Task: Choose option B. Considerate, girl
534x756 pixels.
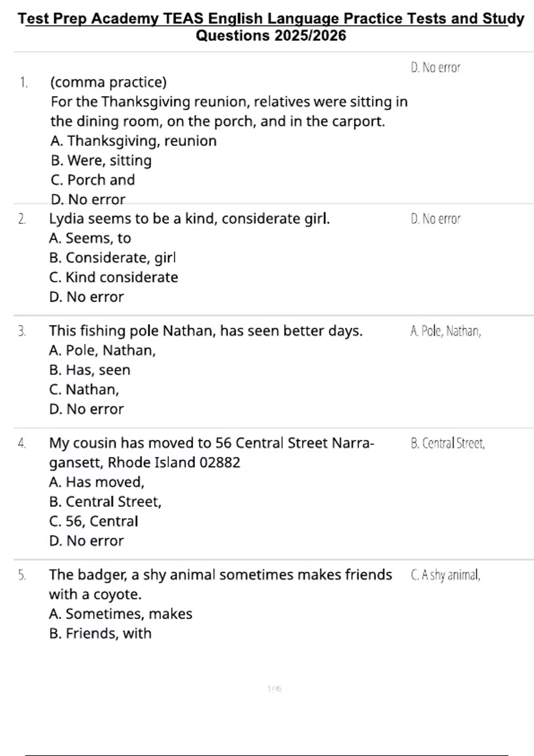Action: pos(113,258)
